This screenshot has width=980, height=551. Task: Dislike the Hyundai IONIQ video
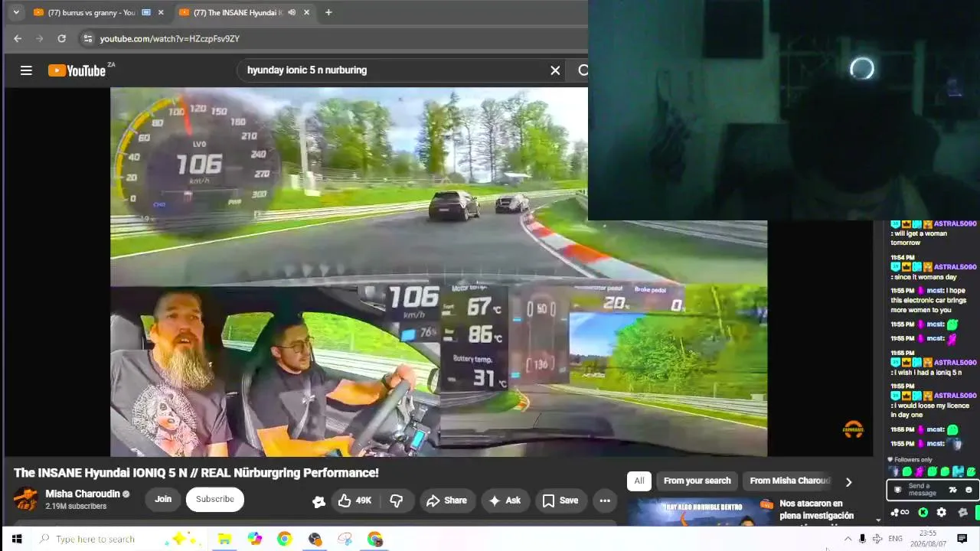(x=396, y=500)
